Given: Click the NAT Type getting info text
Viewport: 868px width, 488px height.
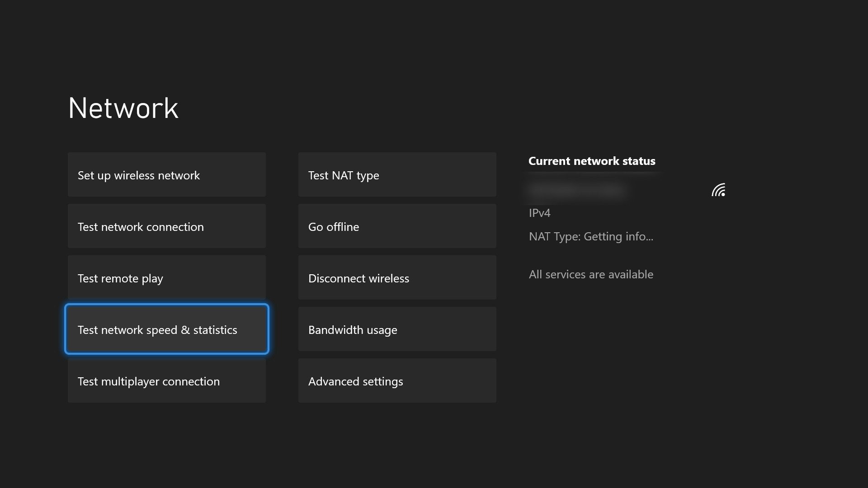Looking at the screenshot, I should pos(591,236).
